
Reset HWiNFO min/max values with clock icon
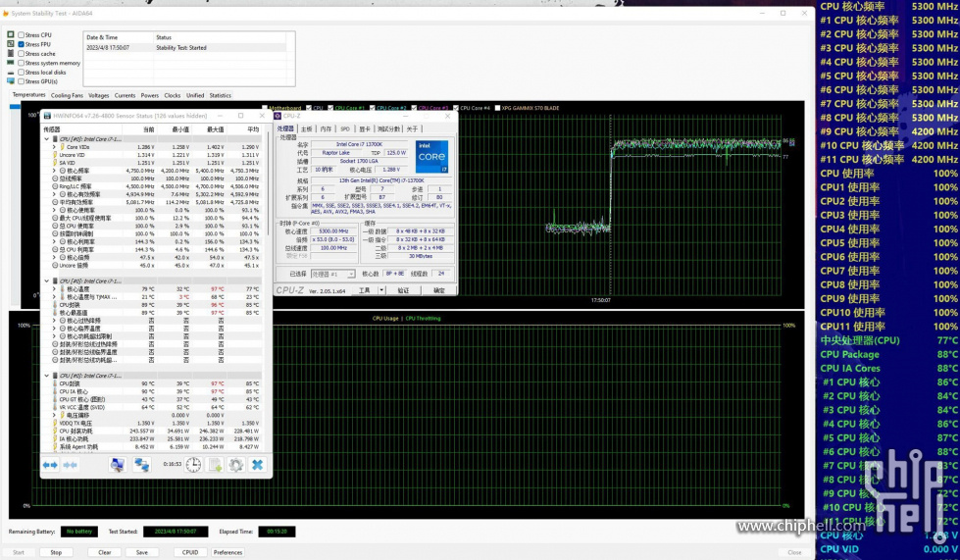[x=193, y=465]
